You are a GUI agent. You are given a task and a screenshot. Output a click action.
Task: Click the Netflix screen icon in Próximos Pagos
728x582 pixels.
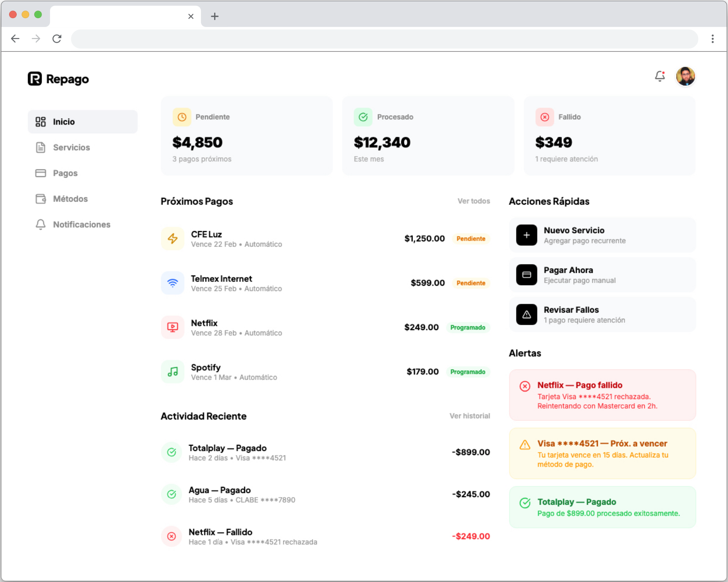pyautogui.click(x=173, y=327)
